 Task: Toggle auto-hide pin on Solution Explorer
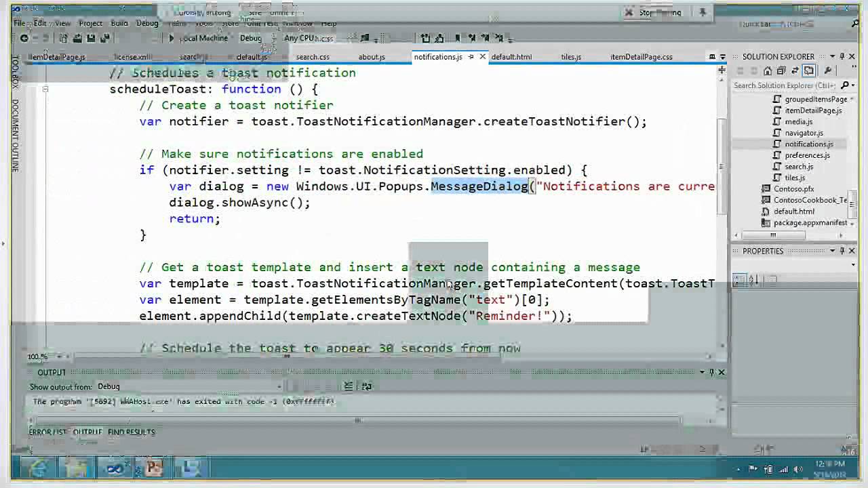pyautogui.click(x=842, y=56)
